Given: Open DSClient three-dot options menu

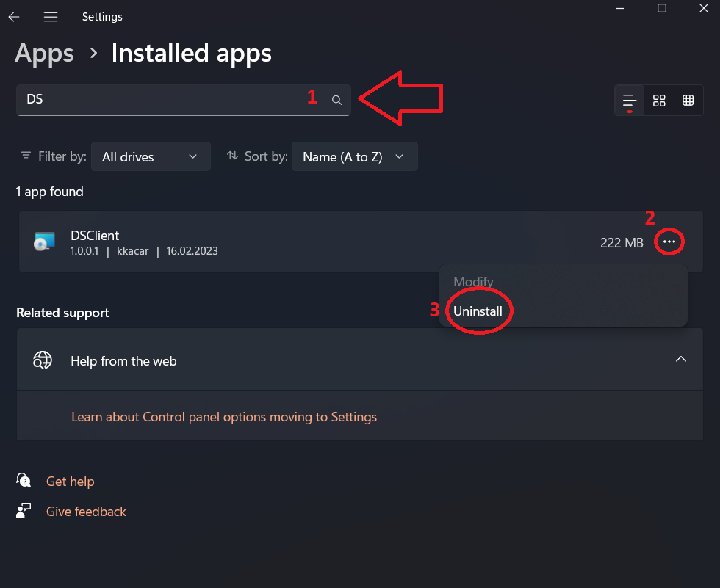Looking at the screenshot, I should [x=669, y=242].
